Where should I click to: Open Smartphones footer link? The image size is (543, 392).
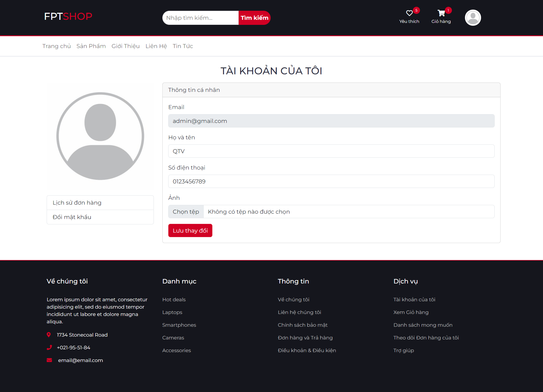pyautogui.click(x=179, y=325)
